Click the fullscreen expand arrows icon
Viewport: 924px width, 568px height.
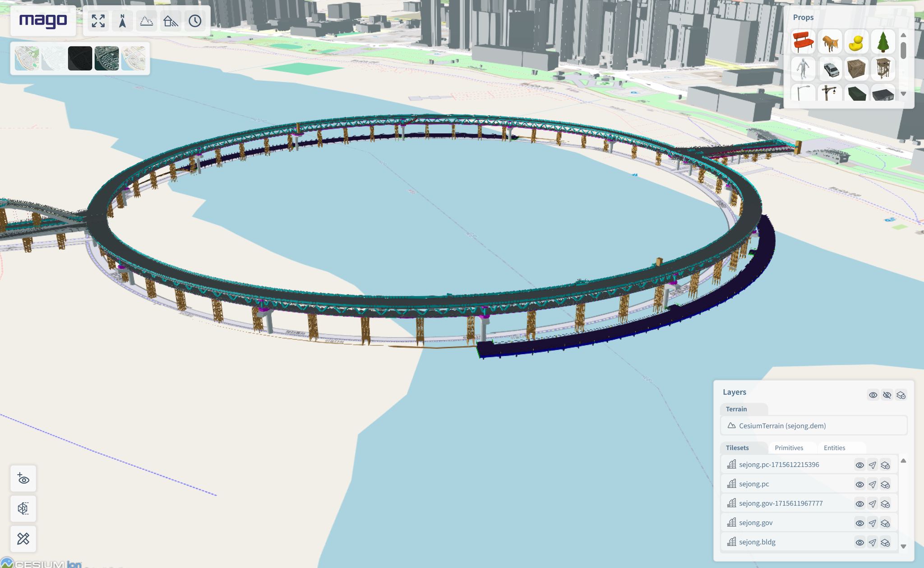point(98,21)
